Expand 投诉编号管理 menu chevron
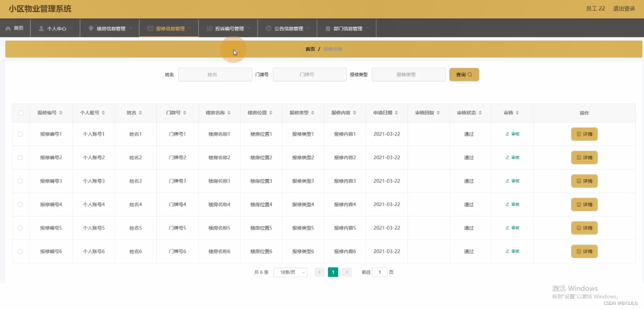Screen dimensions: 644x309 [249, 28]
